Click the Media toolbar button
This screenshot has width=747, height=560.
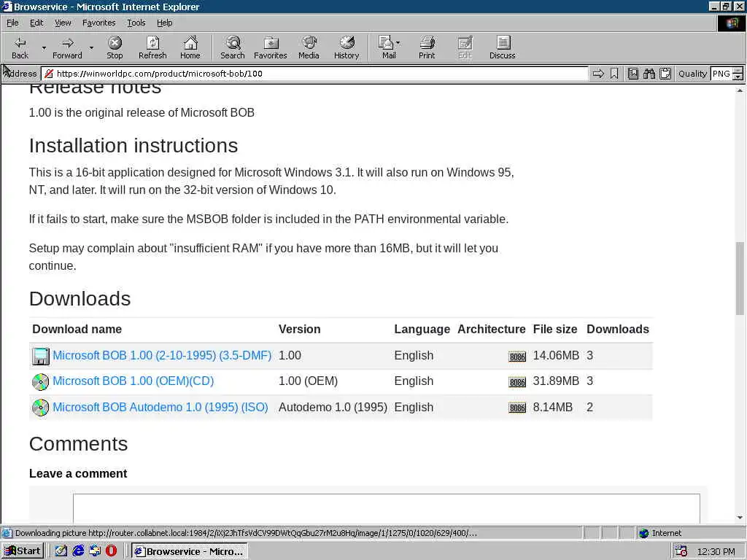coord(309,47)
